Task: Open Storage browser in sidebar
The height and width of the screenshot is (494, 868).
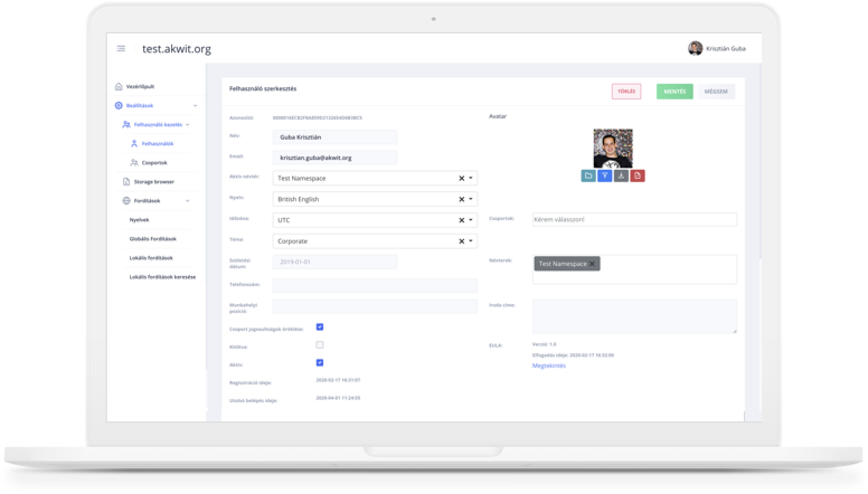Action: [154, 182]
